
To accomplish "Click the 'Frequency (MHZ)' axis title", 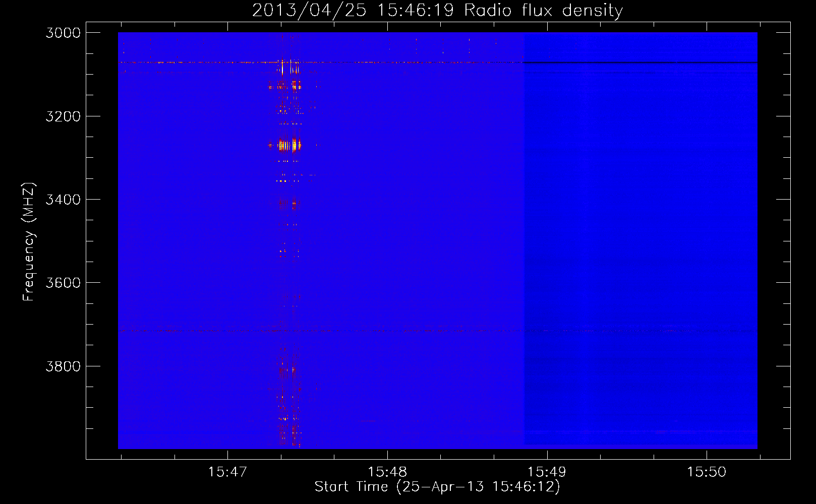I will [29, 242].
